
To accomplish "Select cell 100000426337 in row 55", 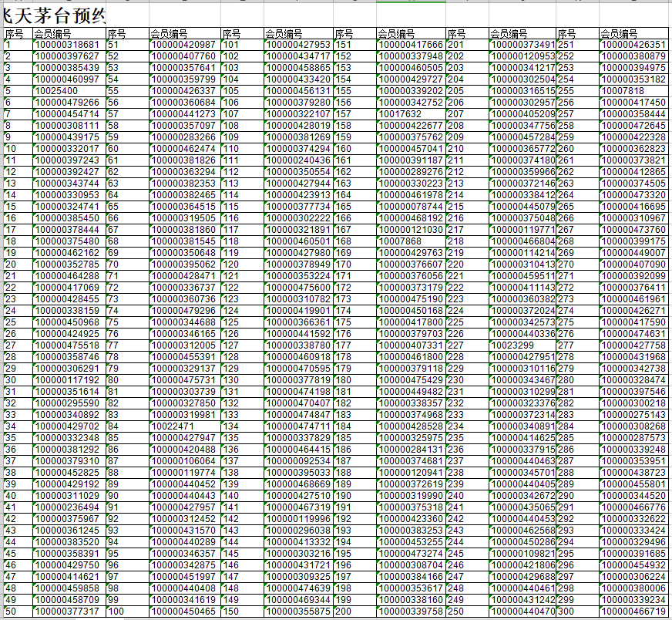I will pos(185,91).
